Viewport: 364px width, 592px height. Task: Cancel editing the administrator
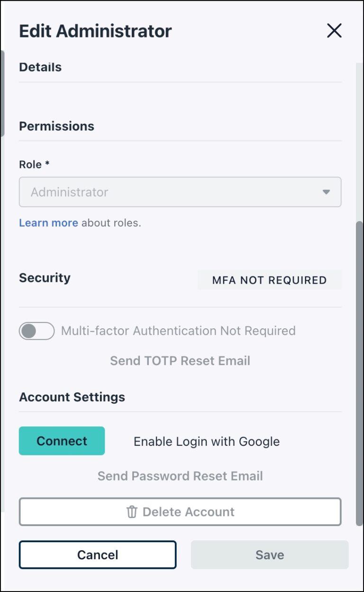[98, 555]
